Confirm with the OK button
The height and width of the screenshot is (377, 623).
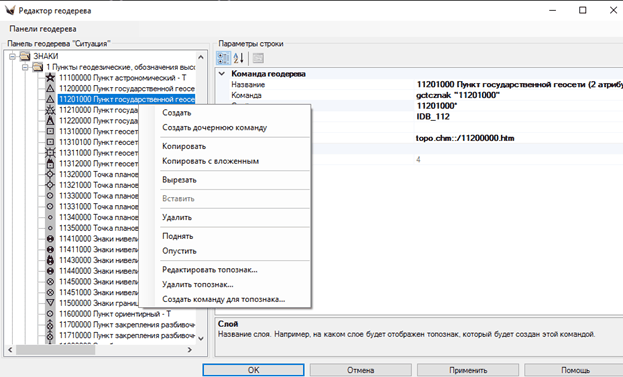pyautogui.click(x=253, y=370)
